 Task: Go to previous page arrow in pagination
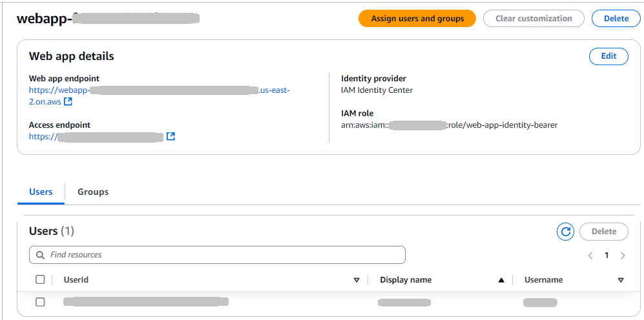[590, 255]
